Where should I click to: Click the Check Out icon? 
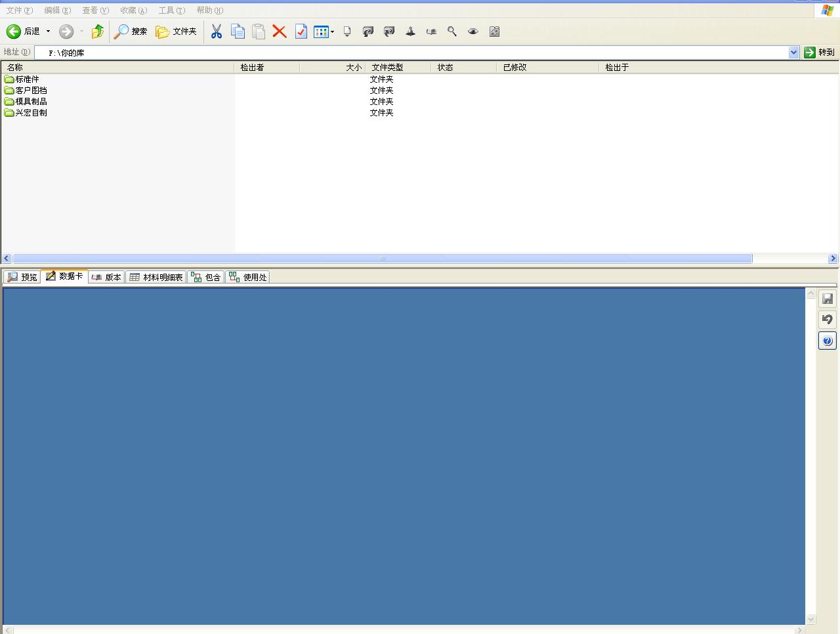click(x=368, y=32)
